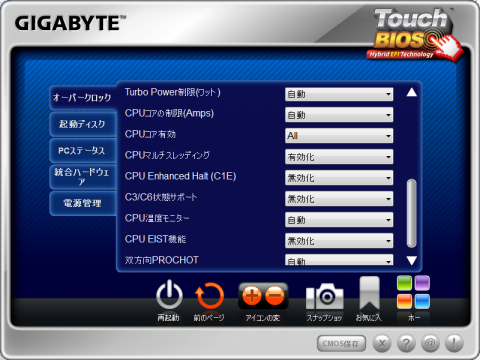The width and height of the screenshot is (480, 360).
Task: Click the scroll down arrow
Action: [x=412, y=261]
